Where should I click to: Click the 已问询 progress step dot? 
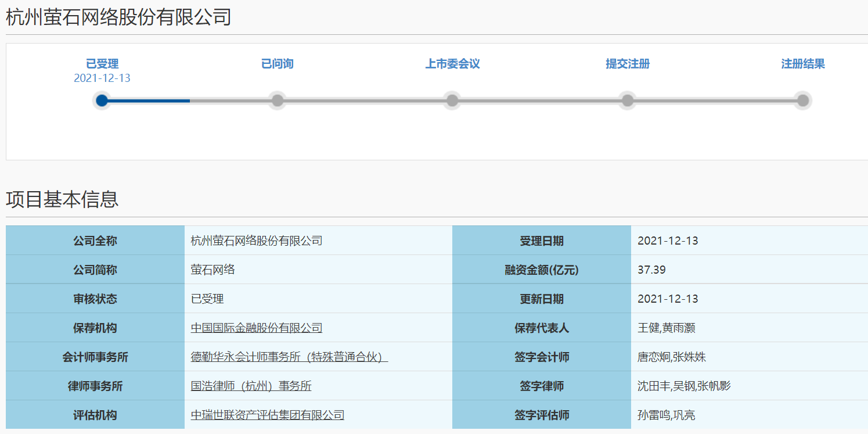(x=278, y=101)
